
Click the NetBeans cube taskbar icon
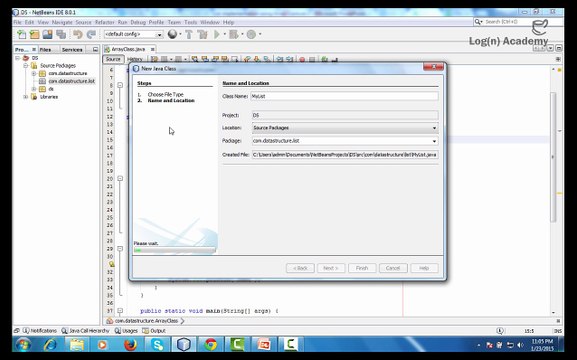(x=184, y=345)
